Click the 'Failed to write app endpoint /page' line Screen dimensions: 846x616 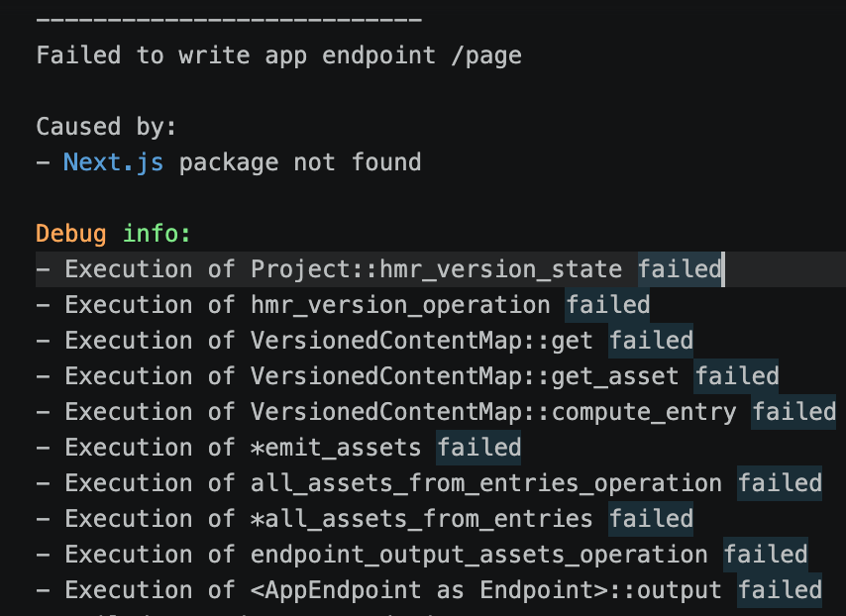pyautogui.click(x=279, y=55)
